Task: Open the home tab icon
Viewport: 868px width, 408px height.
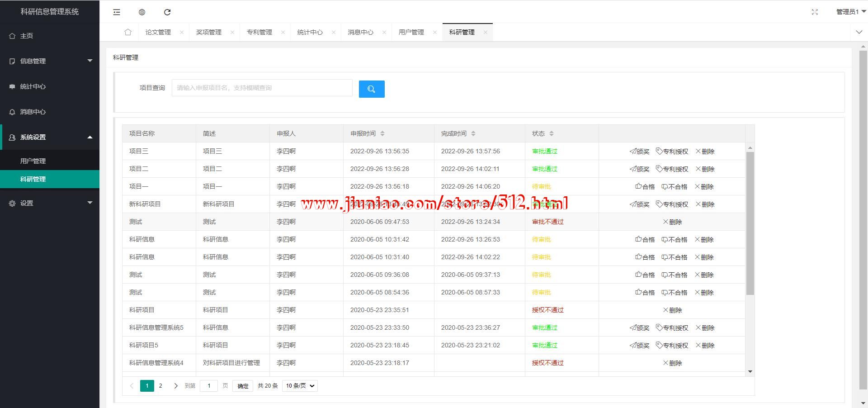Action: (x=128, y=32)
